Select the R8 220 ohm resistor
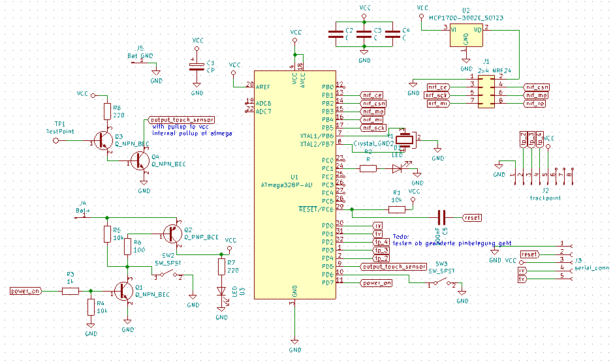This screenshot has width=615, height=364. coord(106,112)
